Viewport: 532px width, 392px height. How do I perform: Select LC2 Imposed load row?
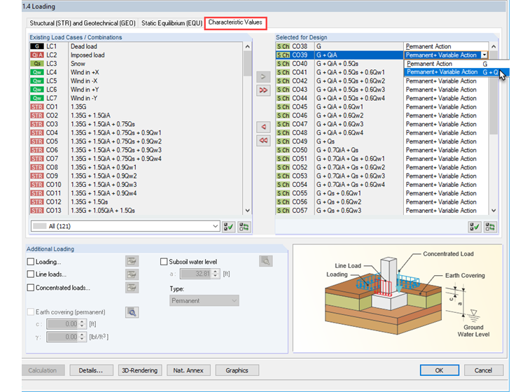136,55
